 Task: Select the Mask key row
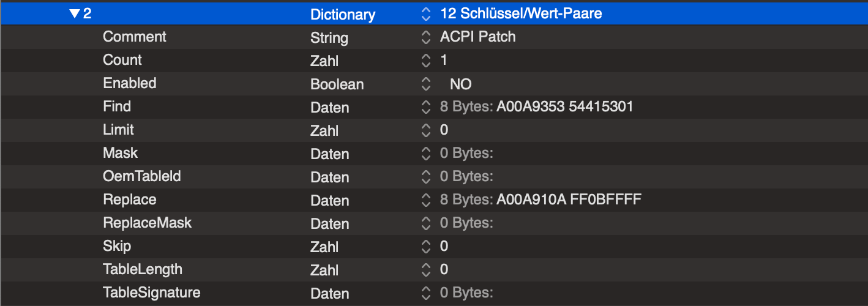pyautogui.click(x=120, y=153)
